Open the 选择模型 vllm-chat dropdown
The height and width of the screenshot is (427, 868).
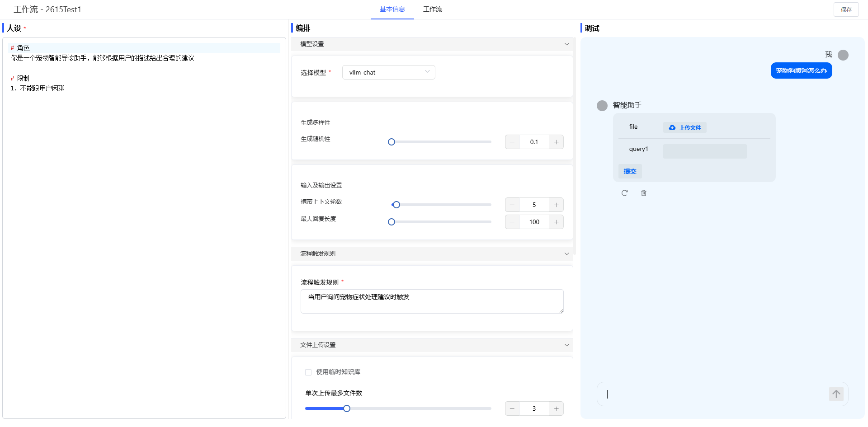point(388,72)
